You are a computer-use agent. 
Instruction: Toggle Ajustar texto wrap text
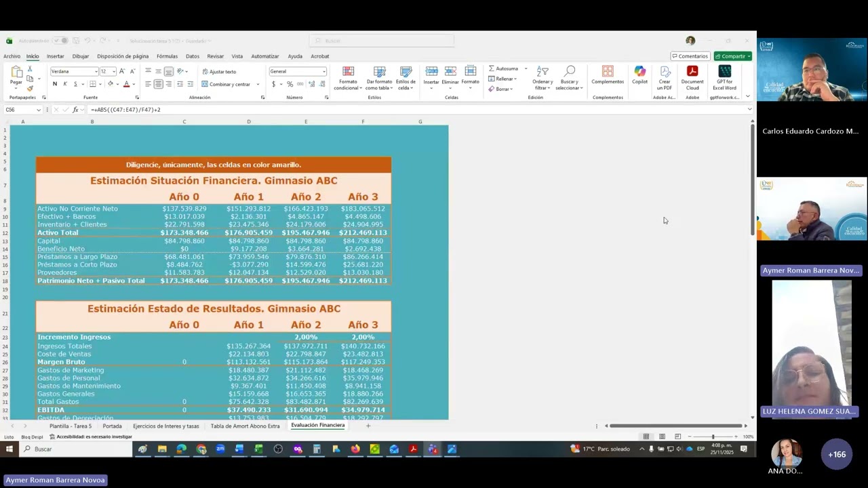click(x=219, y=71)
